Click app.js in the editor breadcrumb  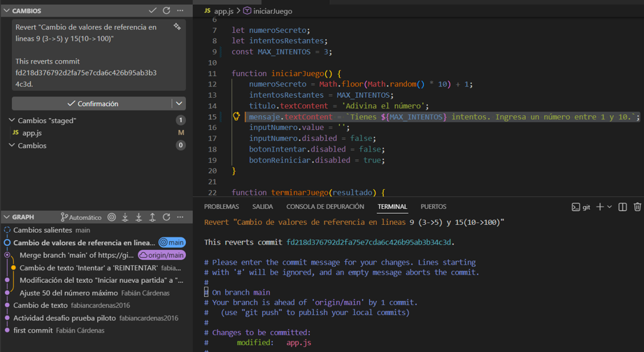pos(224,11)
